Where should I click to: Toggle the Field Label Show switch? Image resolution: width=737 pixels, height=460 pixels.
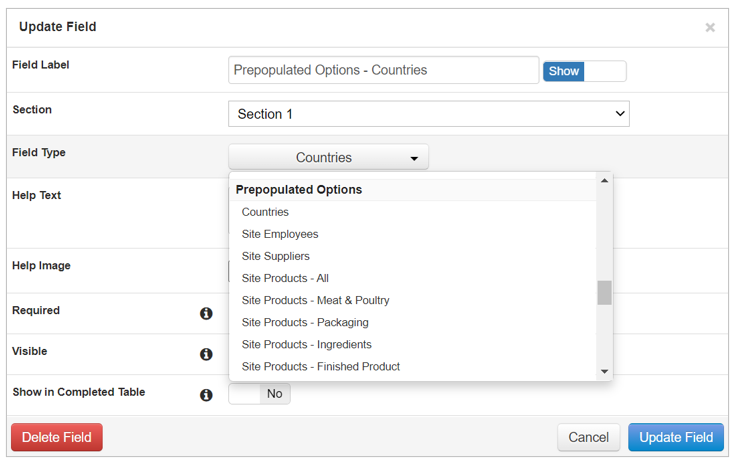(x=585, y=71)
